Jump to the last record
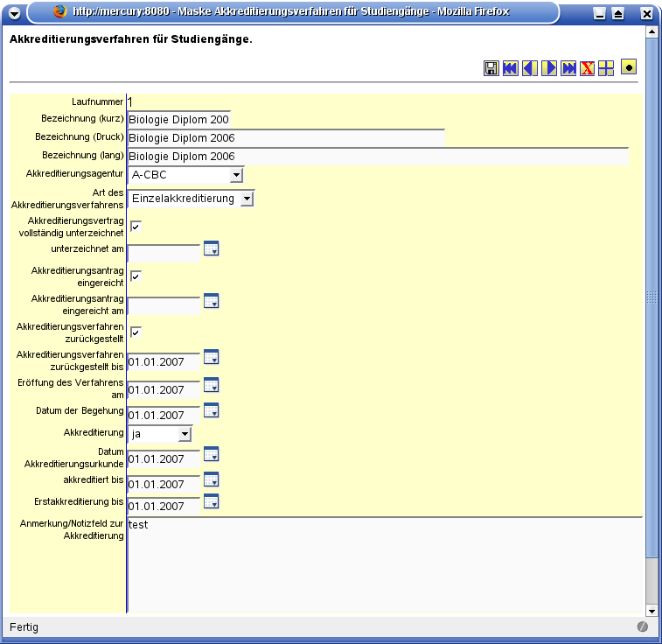The image size is (662, 644). tap(568, 68)
